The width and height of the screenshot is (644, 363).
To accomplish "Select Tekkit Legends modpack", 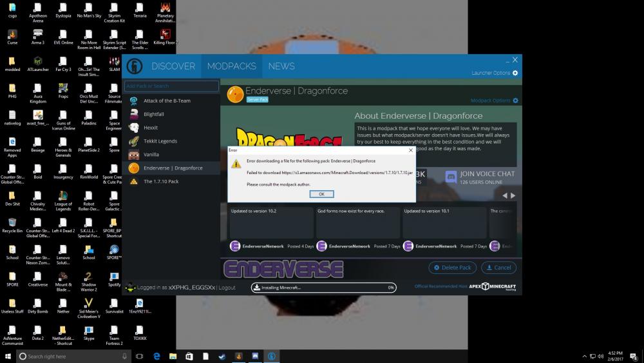I will [x=171, y=141].
